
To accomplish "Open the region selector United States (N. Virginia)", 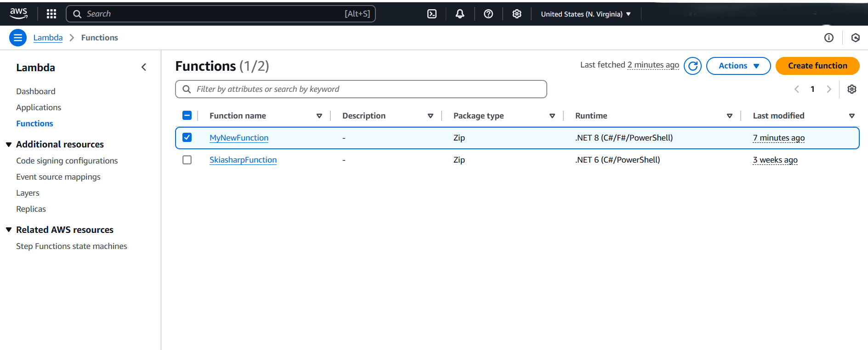I will (586, 14).
